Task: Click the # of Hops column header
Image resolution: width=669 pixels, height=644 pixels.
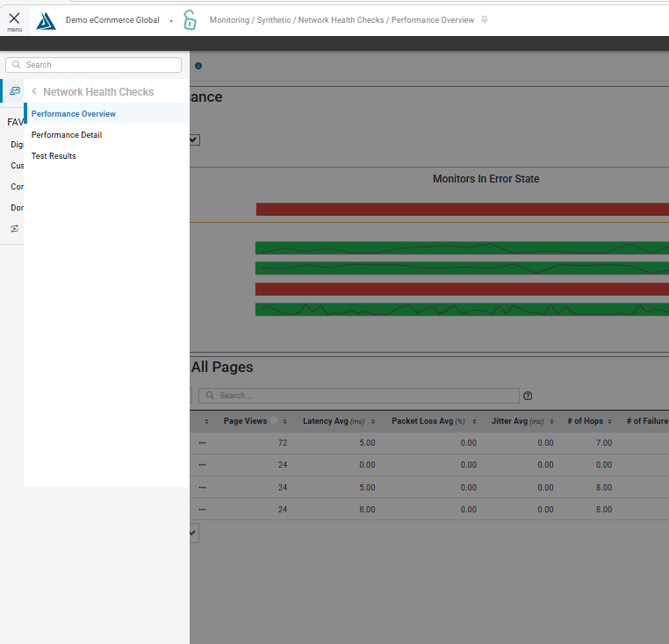Action: click(x=585, y=421)
